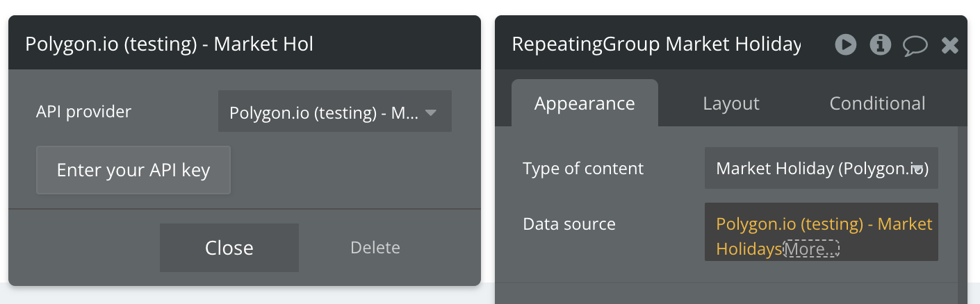Click the Close button in Polygon.io panel
This screenshot has height=304, width=980.
coord(229,248)
